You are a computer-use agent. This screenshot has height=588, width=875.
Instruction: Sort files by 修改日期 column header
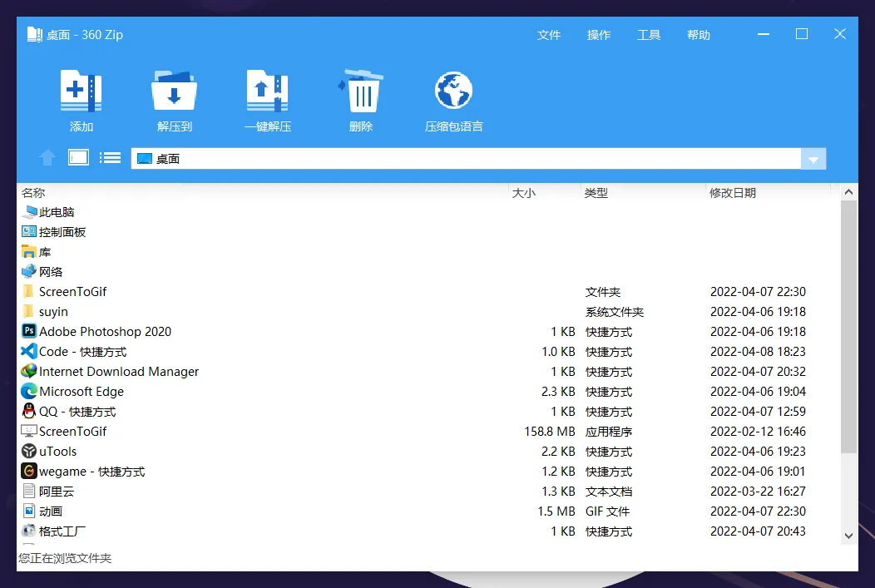pos(733,193)
